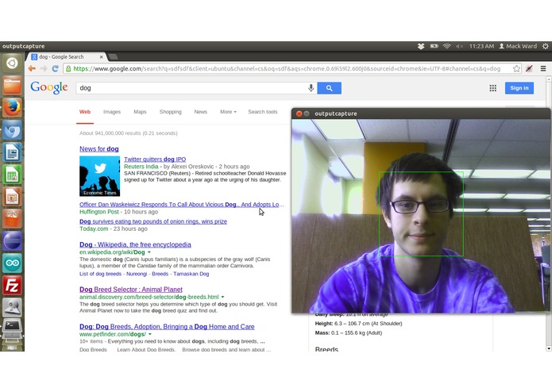
Task: Click the Google logo
Action: pos(49,87)
